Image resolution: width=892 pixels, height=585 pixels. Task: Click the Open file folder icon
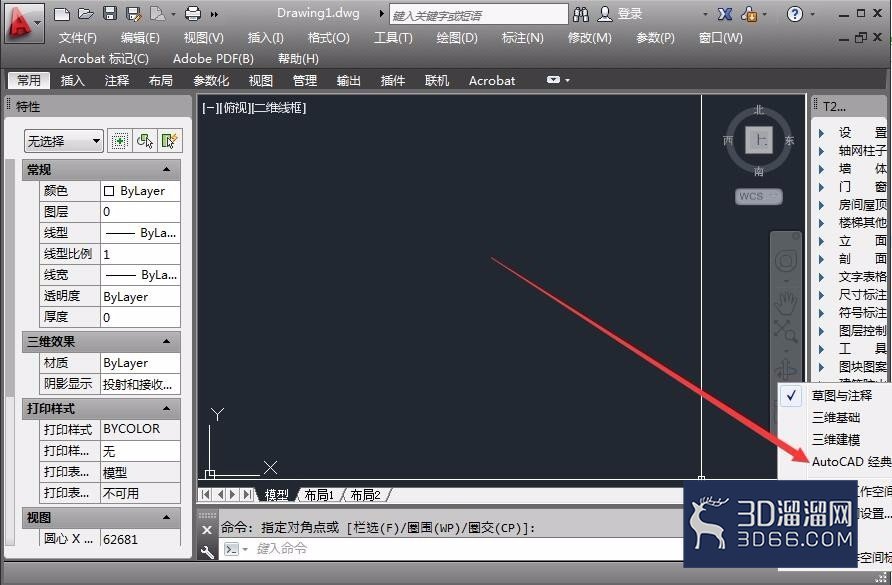click(86, 14)
